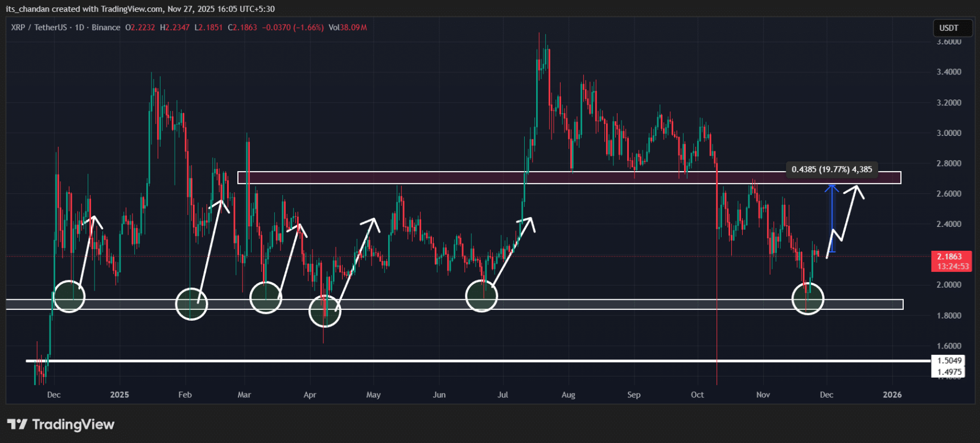
Task: Click the 2026 label on time axis
Action: [x=892, y=395]
